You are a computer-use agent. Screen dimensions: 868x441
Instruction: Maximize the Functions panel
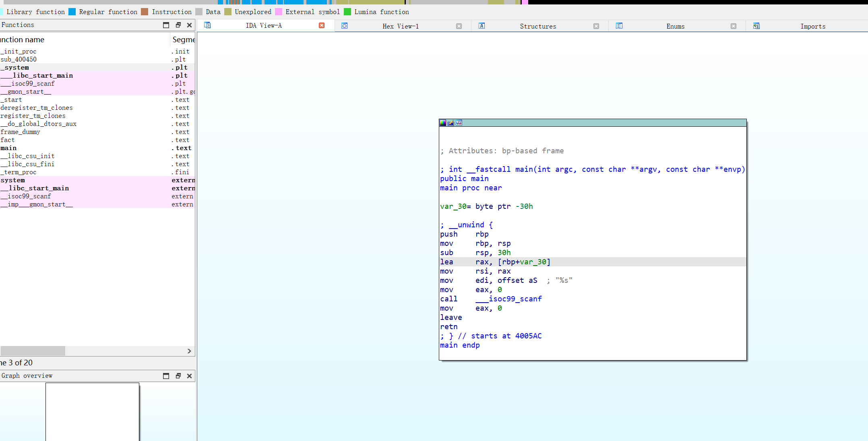tap(166, 25)
